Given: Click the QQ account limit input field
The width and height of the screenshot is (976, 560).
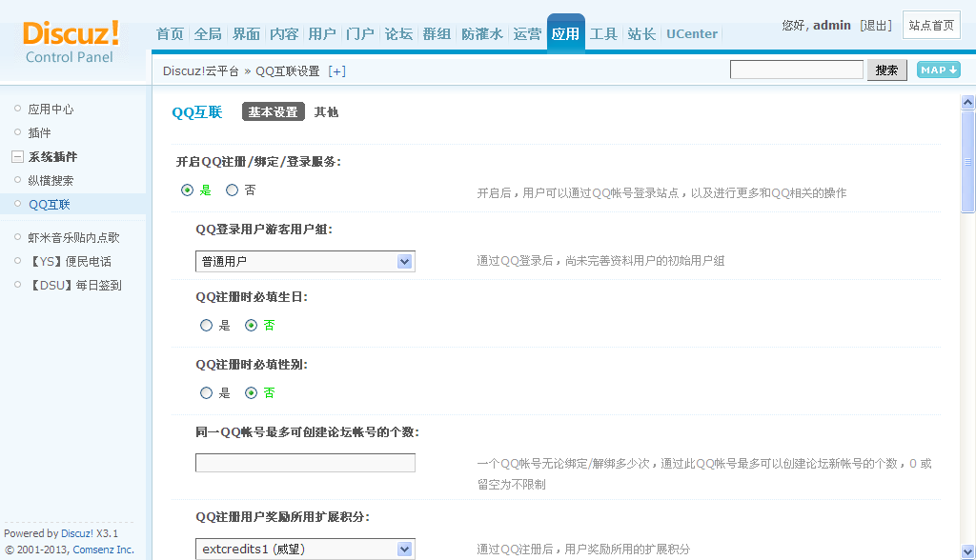Looking at the screenshot, I should pos(305,462).
